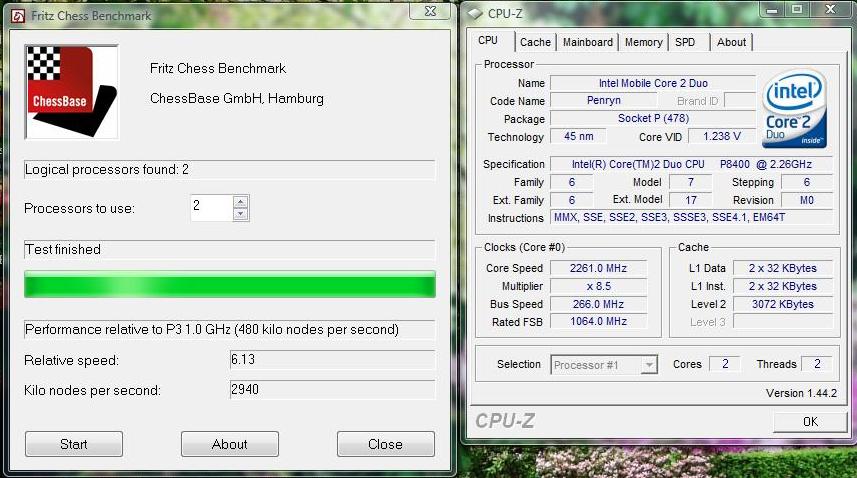Open the Mainboard tab
The height and width of the screenshot is (478, 857).
click(x=587, y=42)
